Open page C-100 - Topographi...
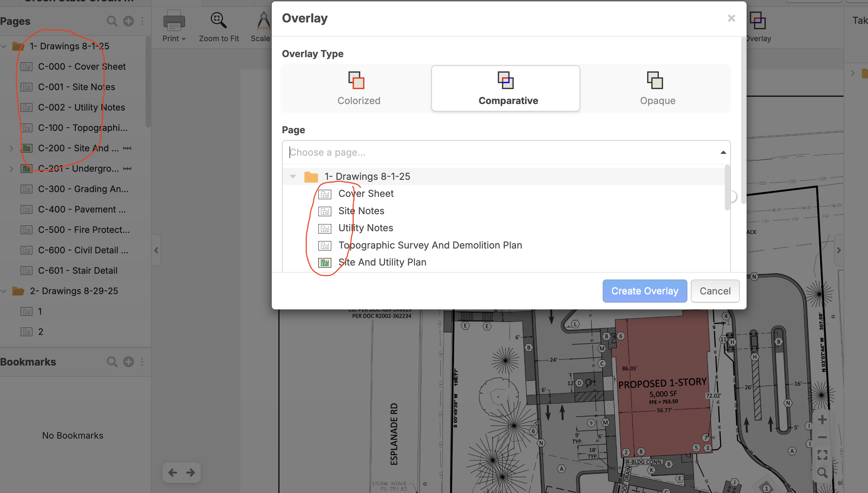 [x=83, y=128]
